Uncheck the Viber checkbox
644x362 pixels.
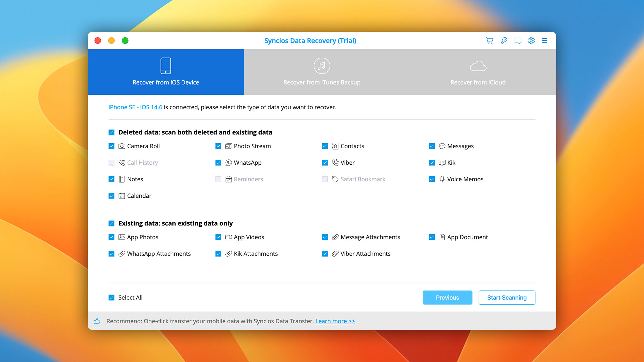pos(325,163)
